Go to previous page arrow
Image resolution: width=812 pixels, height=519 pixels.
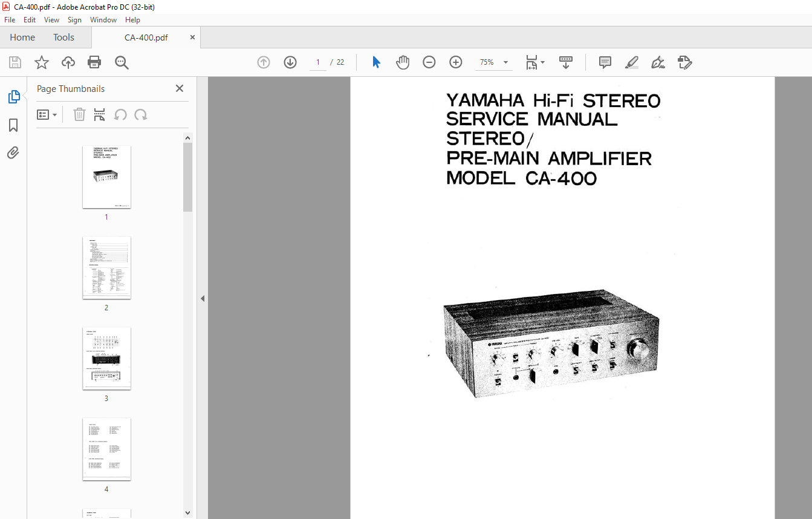point(264,62)
